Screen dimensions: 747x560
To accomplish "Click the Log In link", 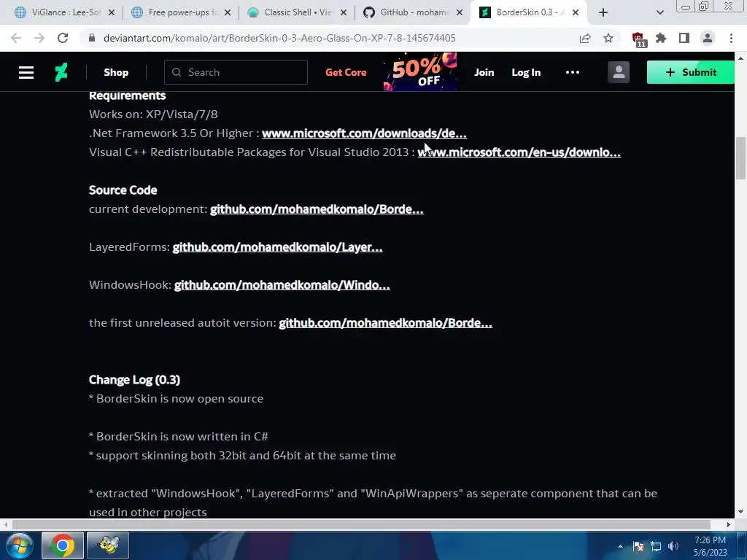I will click(x=526, y=72).
